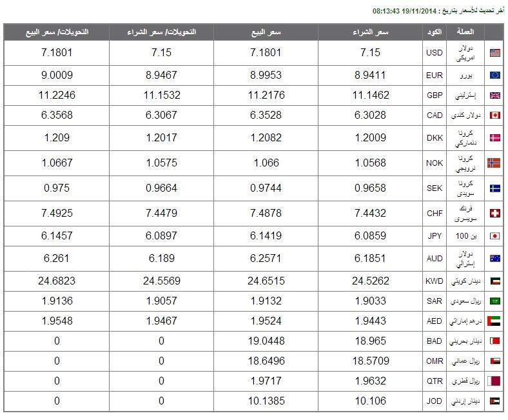Click the OMR buying price 18.5709
This screenshot has height=420, width=508.
[x=371, y=361]
